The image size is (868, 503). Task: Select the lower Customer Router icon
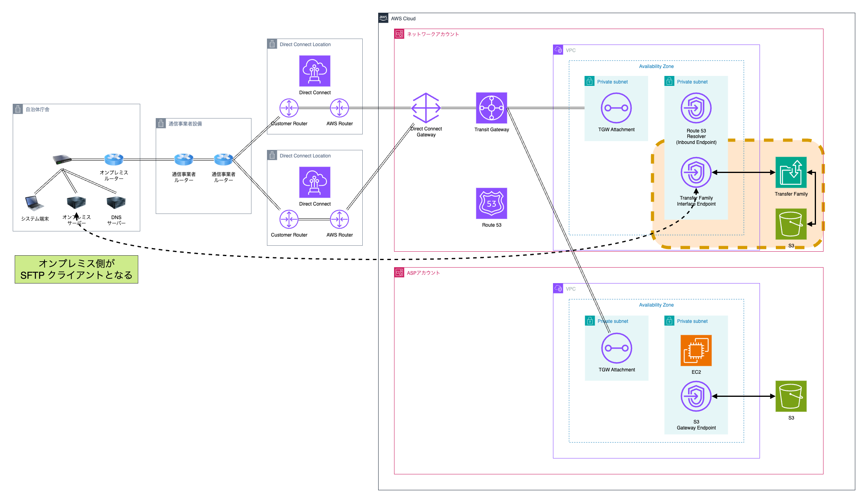pos(289,219)
